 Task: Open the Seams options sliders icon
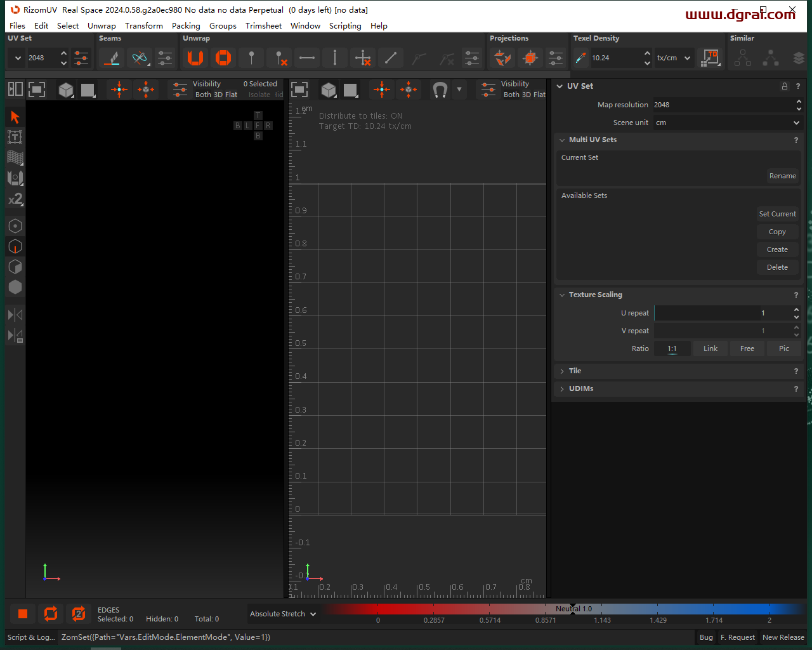[165, 58]
